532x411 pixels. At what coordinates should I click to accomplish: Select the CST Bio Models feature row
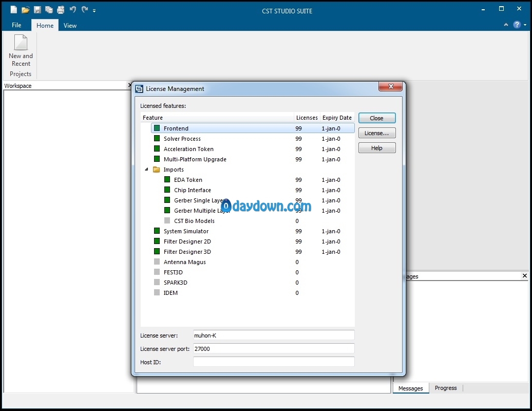point(258,221)
